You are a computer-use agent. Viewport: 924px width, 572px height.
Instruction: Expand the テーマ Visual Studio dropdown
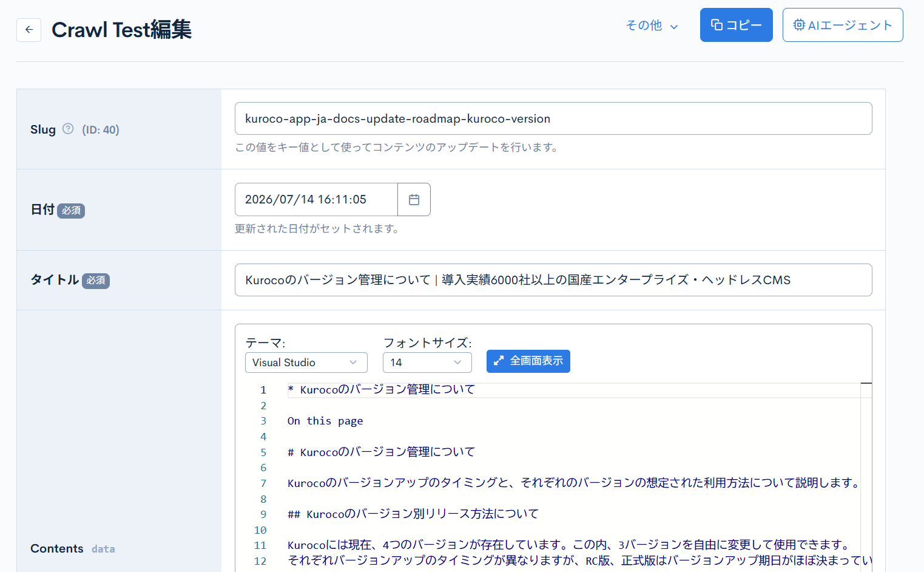(306, 363)
